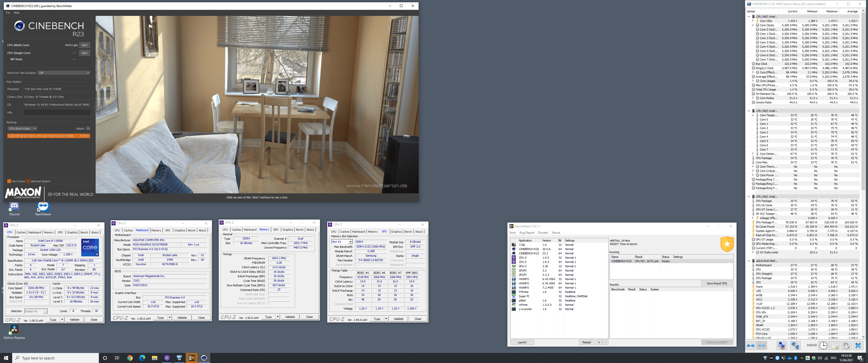Click Cortana circle icon on taskbar

click(x=105, y=358)
